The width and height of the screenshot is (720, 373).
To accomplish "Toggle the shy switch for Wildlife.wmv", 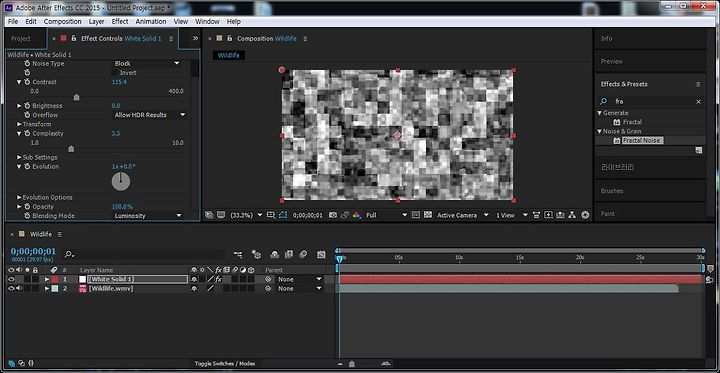I will [x=194, y=288].
